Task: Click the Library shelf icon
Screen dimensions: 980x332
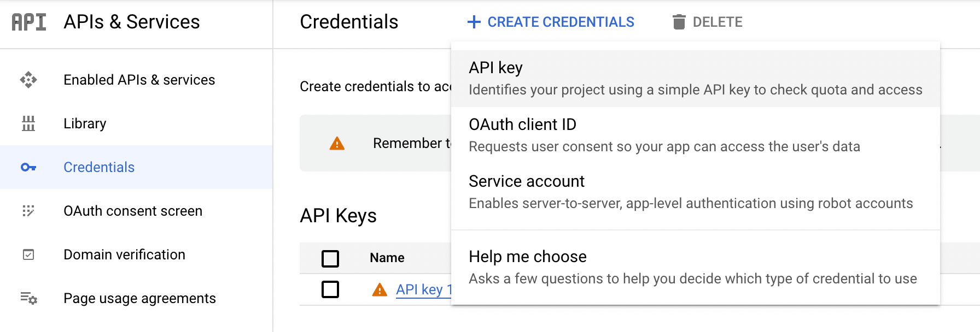Action: (28, 123)
